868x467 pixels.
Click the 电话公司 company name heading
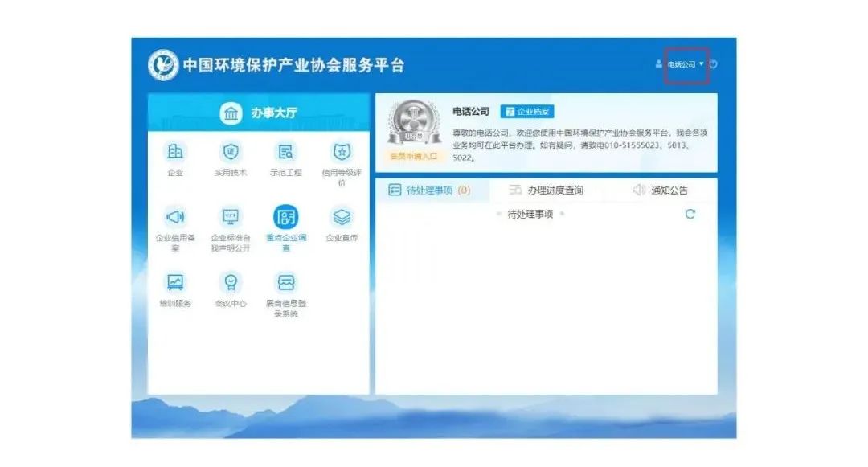pos(471,111)
